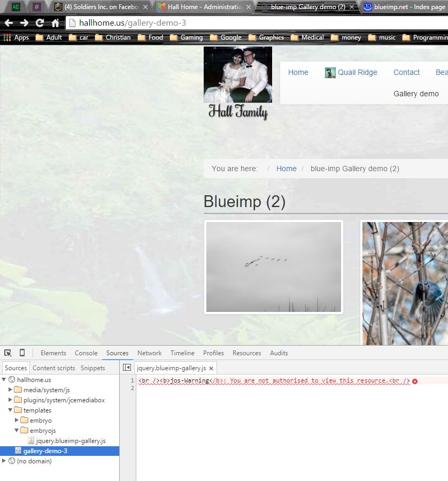
Task: Open the Hall Home Administration tab
Action: pyautogui.click(x=200, y=7)
